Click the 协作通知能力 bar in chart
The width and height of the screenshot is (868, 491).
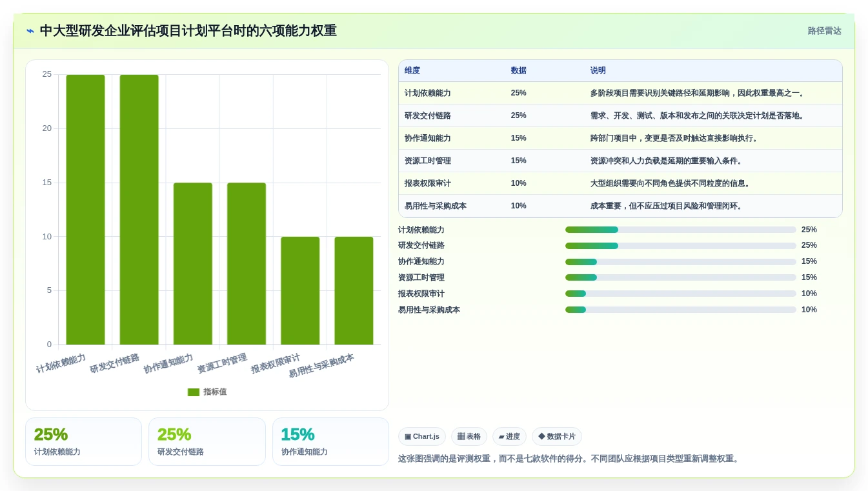193,264
